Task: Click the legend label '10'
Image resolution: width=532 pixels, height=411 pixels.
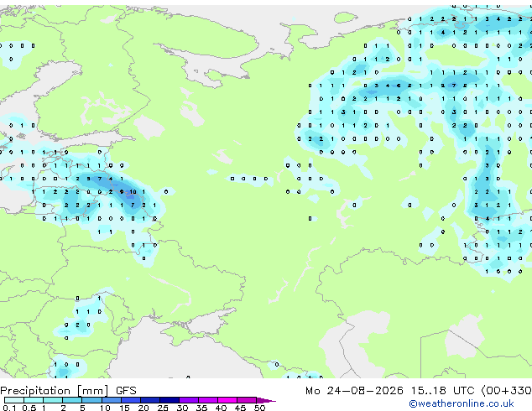Action: pyautogui.click(x=105, y=408)
